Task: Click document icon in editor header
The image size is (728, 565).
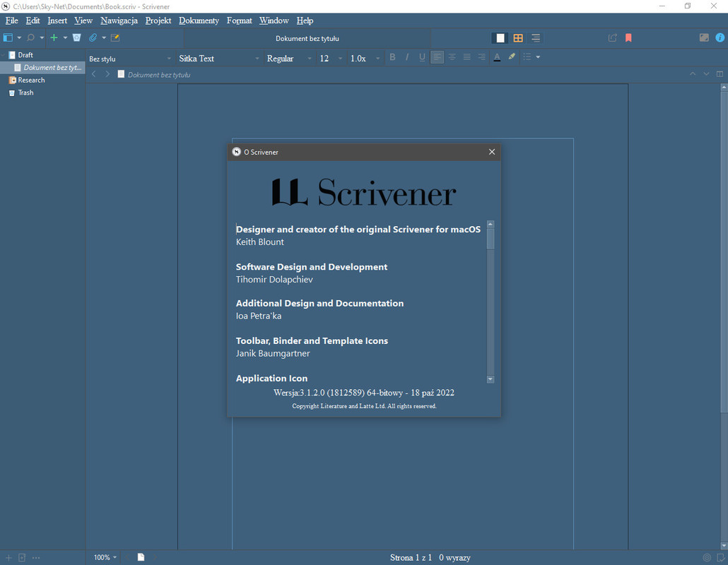Action: click(x=121, y=74)
